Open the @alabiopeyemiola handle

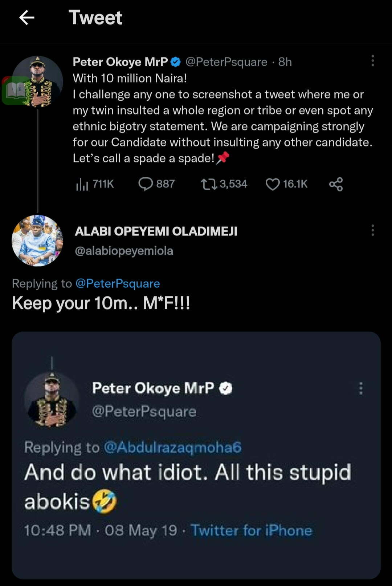coord(124,251)
